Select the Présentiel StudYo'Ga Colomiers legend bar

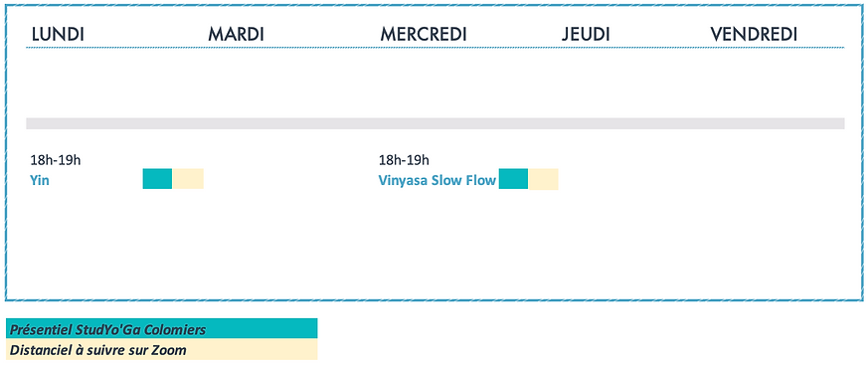coord(162,328)
